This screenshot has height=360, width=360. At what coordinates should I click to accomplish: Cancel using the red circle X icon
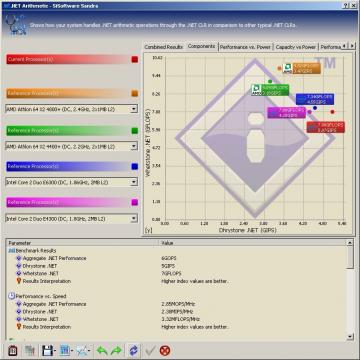point(165,351)
